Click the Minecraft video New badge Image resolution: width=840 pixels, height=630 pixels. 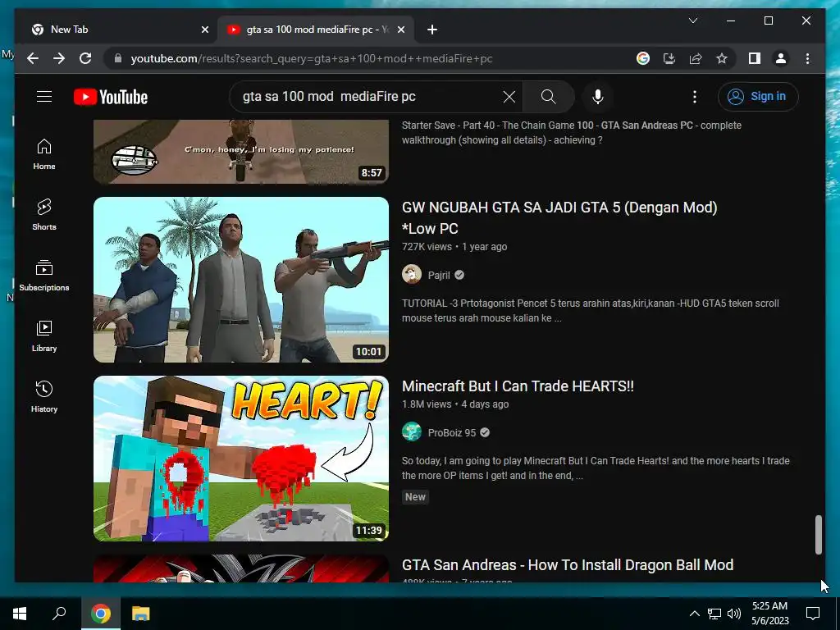point(415,497)
